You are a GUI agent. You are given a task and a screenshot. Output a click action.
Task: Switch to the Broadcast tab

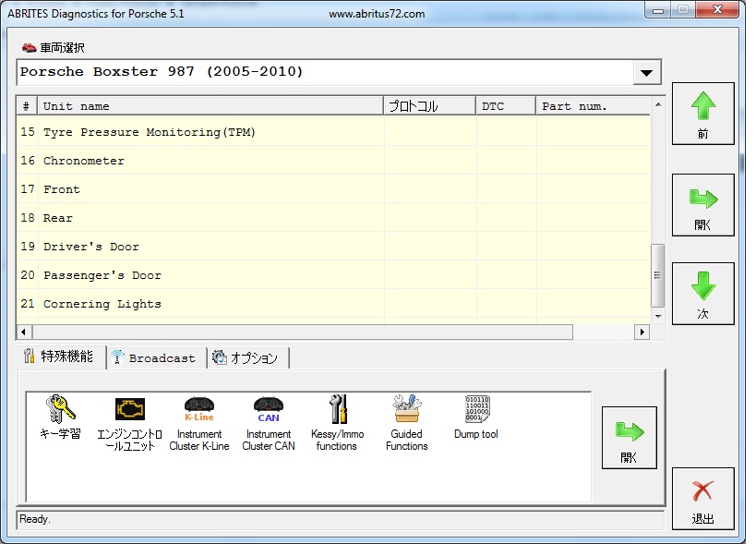pos(156,358)
